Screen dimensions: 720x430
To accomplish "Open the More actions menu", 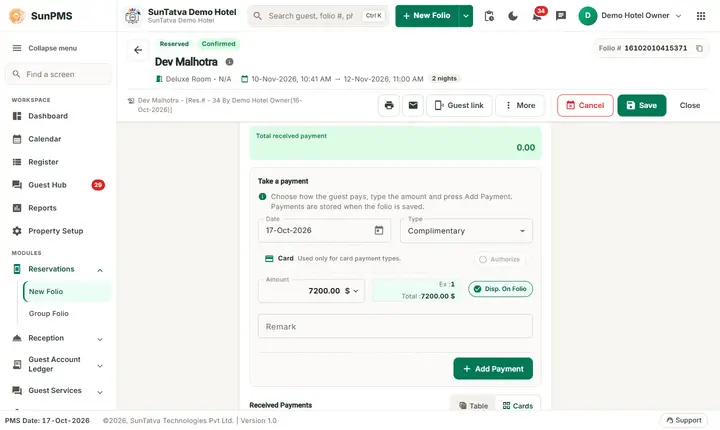I will pos(520,105).
